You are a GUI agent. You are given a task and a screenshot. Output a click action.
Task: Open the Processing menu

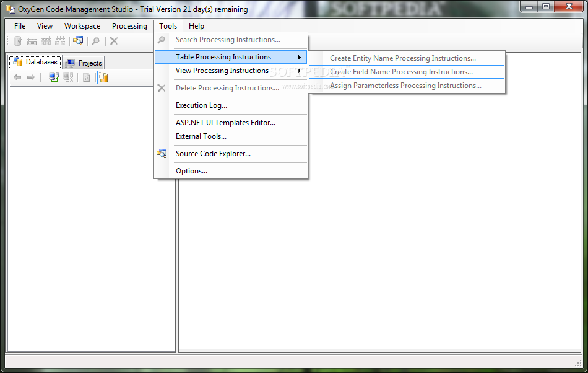point(129,26)
